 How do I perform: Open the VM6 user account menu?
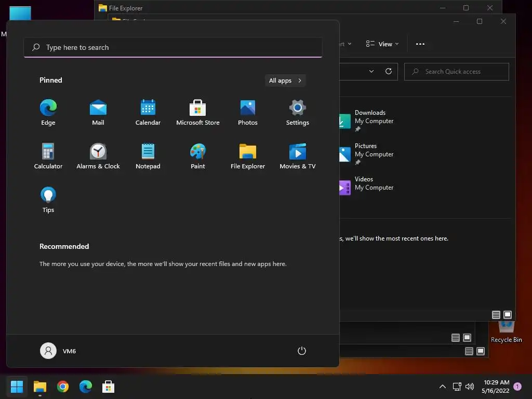click(x=58, y=351)
